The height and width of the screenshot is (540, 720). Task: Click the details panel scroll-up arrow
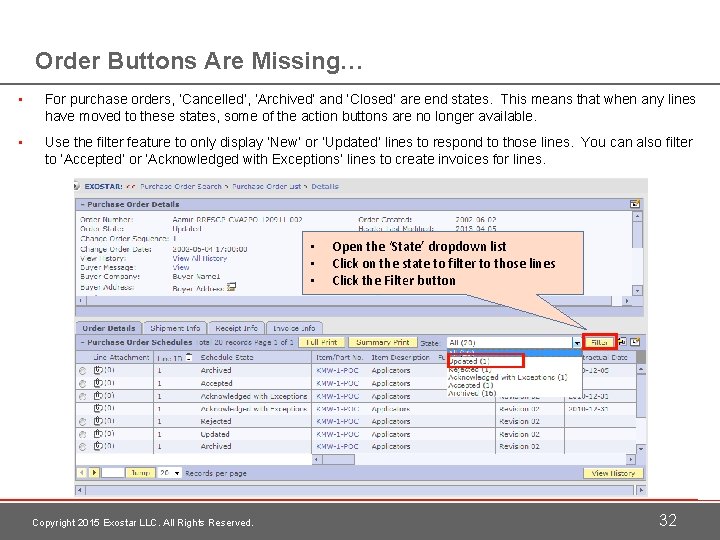[637, 215]
